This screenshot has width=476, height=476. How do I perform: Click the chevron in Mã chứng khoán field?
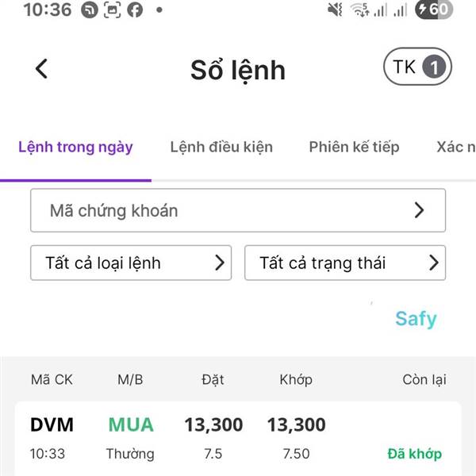tap(419, 210)
